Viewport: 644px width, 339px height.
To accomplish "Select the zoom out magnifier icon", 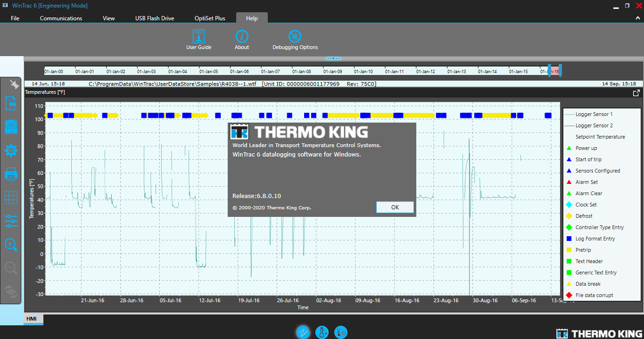I will [x=11, y=268].
